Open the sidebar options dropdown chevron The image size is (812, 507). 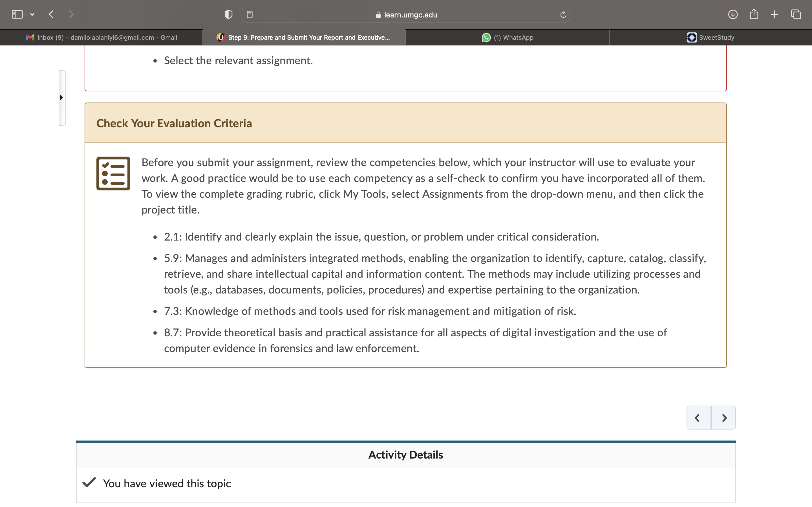32,14
